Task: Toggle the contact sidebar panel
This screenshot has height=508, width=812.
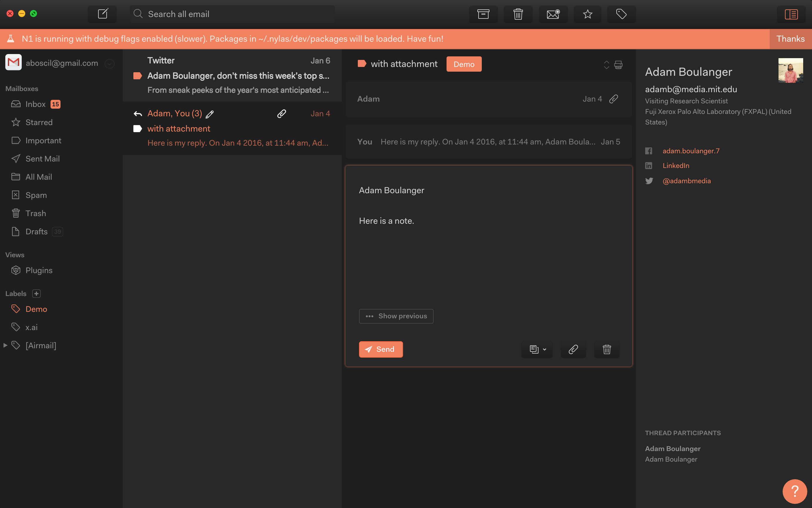Action: click(791, 14)
